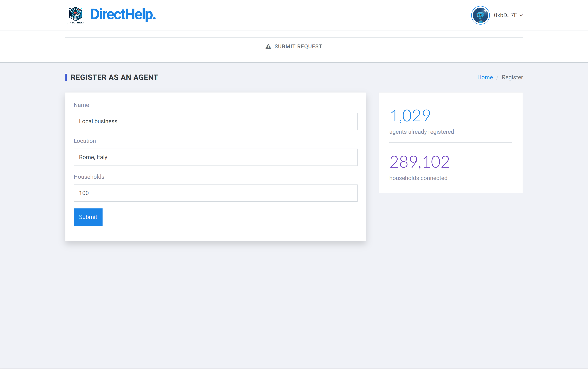Click the DirectHelp cube logo icon
Viewport: 588px width, 369px height.
coord(75,15)
